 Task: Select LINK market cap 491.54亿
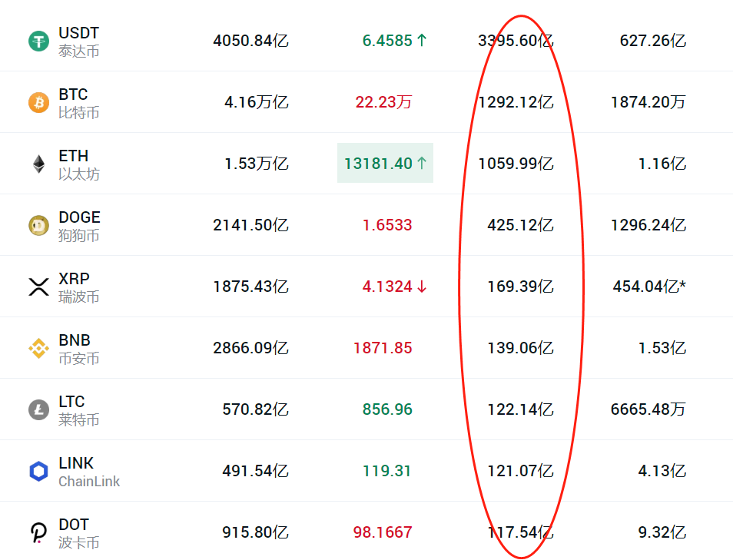point(256,471)
